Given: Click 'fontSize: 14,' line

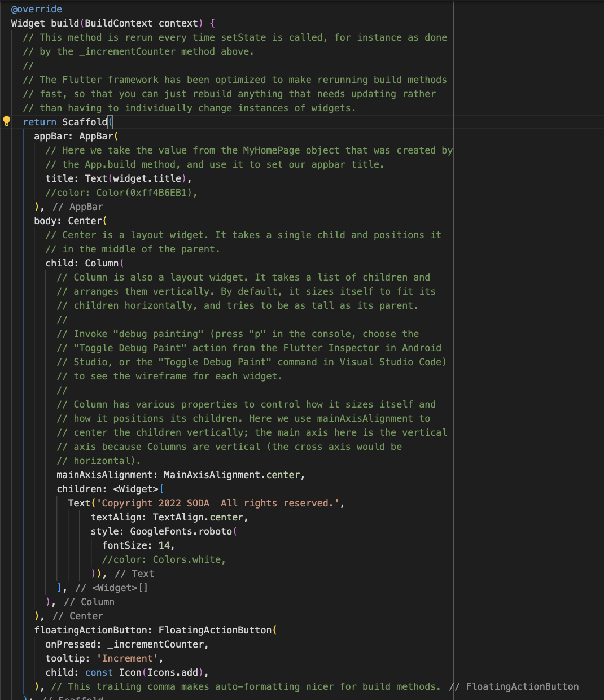Looking at the screenshot, I should click(x=138, y=545).
